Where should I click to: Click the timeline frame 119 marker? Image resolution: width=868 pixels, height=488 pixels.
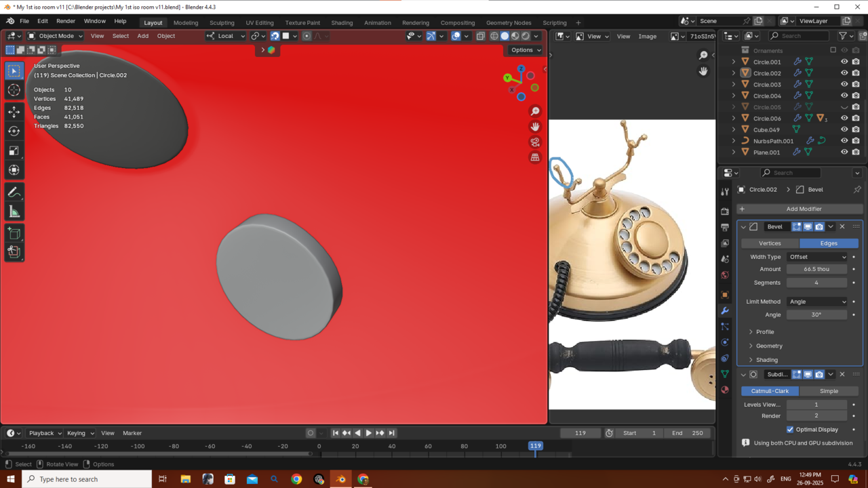tap(535, 446)
